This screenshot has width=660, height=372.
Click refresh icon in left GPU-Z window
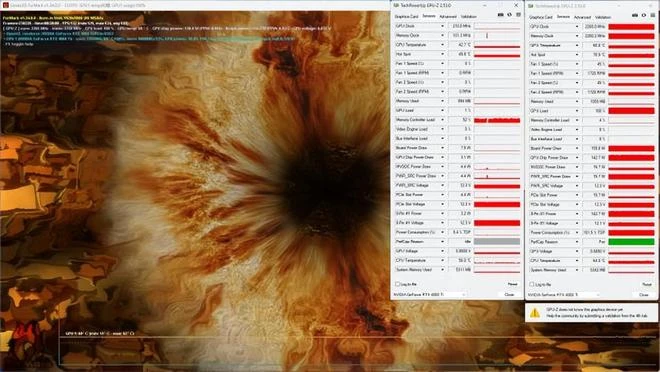pyautogui.click(x=509, y=15)
